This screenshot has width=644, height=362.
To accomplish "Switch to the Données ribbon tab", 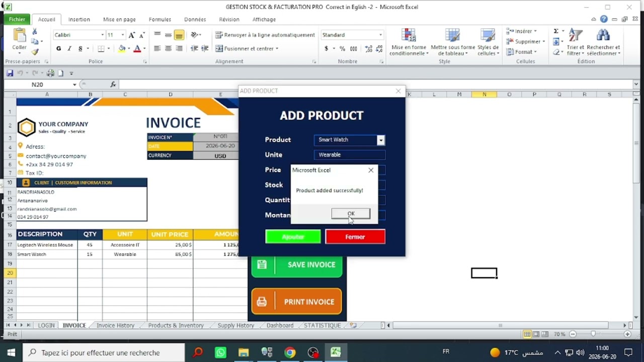I will (x=195, y=20).
